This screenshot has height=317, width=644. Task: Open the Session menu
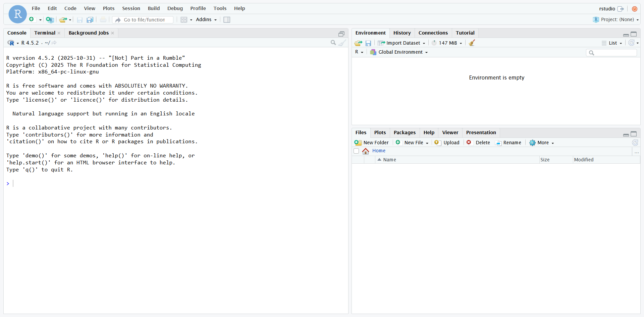click(131, 8)
